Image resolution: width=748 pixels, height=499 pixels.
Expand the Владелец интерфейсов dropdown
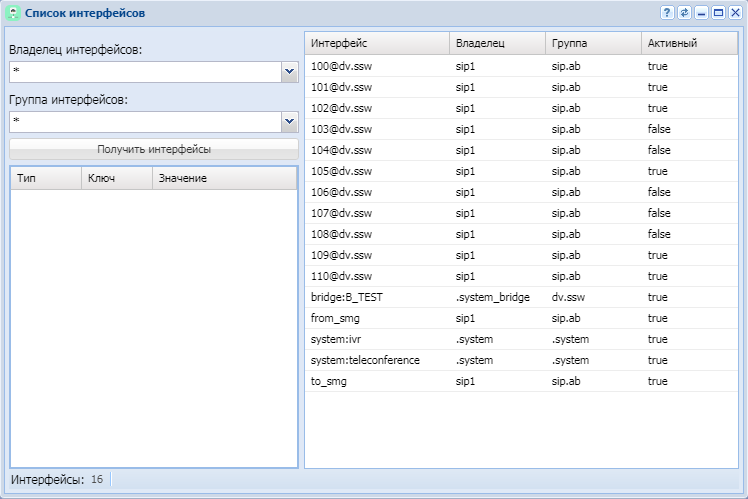tap(289, 72)
